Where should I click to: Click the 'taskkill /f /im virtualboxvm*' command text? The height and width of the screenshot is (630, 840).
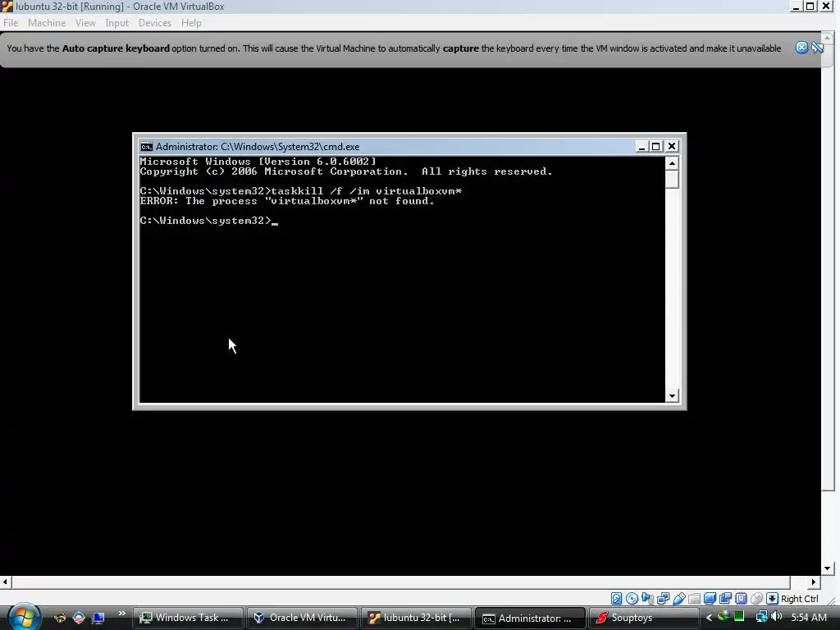point(367,191)
